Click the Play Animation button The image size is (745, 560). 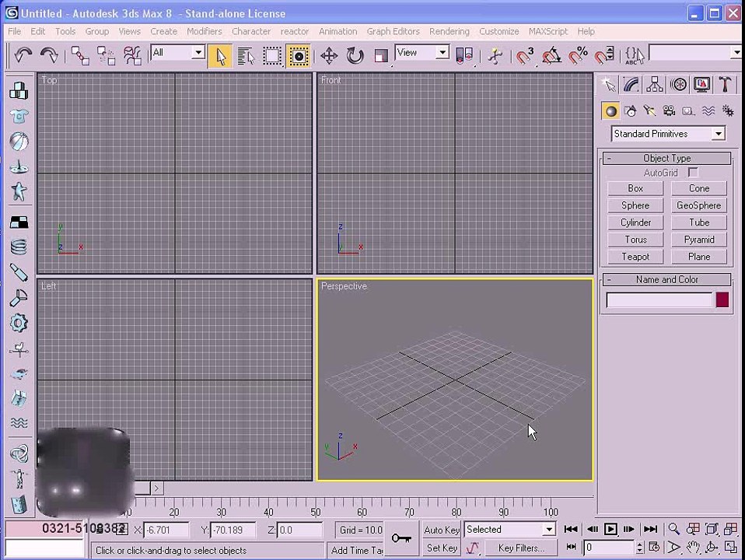610,529
